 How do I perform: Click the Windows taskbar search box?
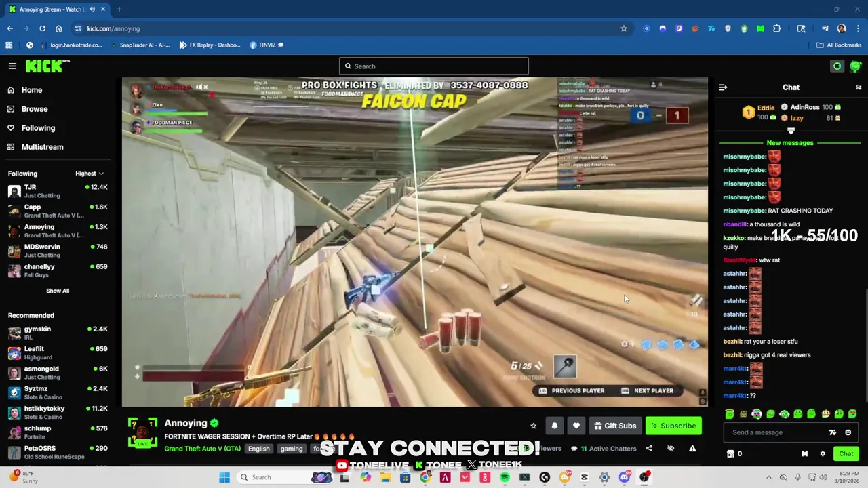pos(285,477)
